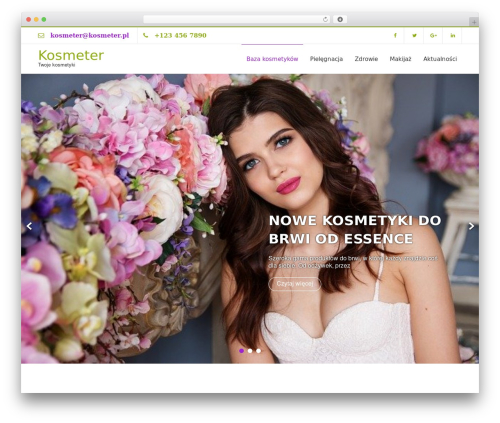This screenshot has width=500, height=423.
Task: Click the Czytaj więcej button
Action: tap(295, 284)
